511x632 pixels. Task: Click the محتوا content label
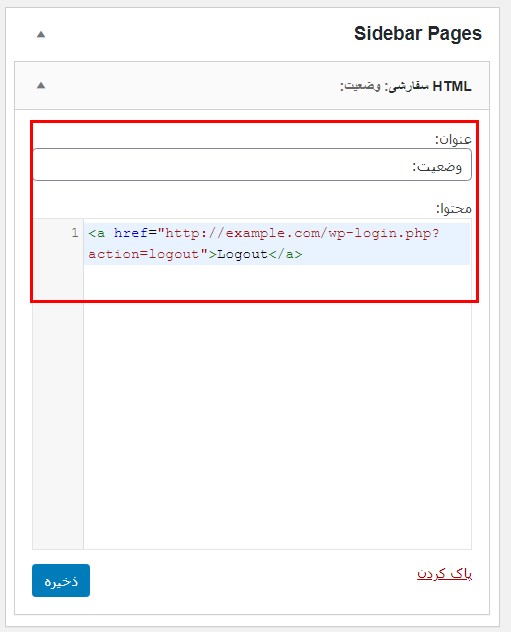(x=453, y=208)
